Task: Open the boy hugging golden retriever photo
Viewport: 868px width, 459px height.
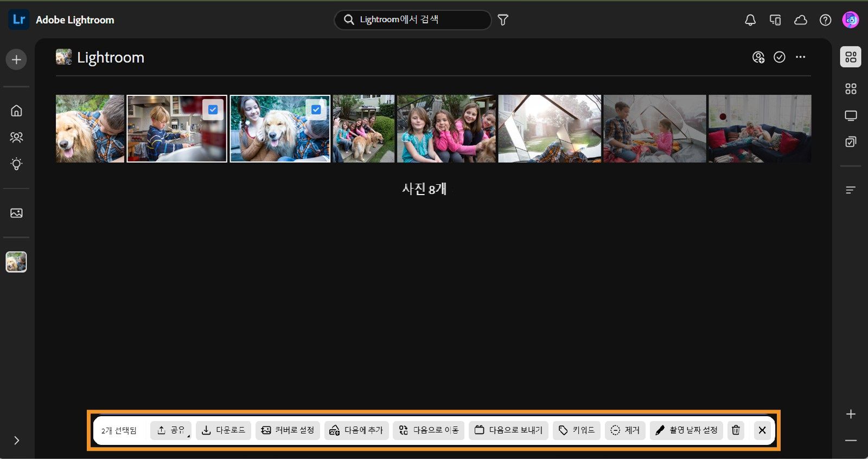Action: (x=90, y=128)
